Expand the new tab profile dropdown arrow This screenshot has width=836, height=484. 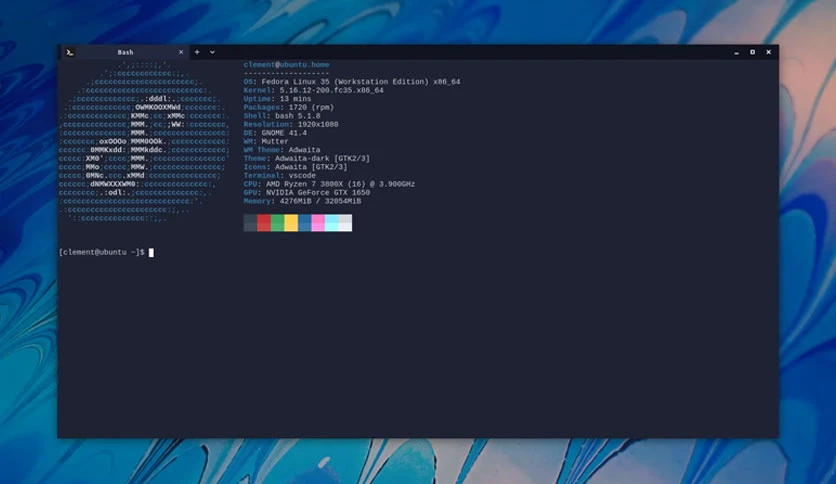[212, 52]
